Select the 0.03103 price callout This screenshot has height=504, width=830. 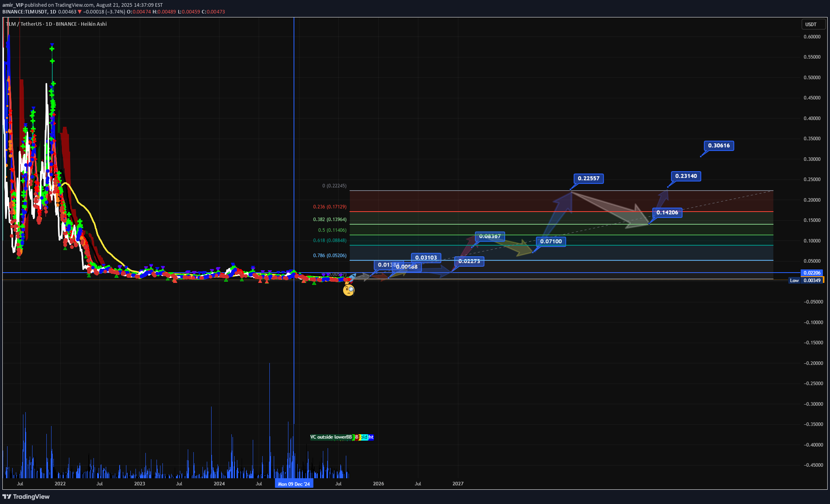coord(426,258)
